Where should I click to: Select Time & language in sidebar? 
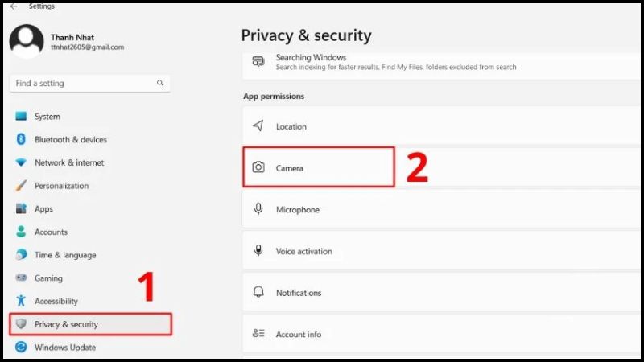[x=65, y=255]
